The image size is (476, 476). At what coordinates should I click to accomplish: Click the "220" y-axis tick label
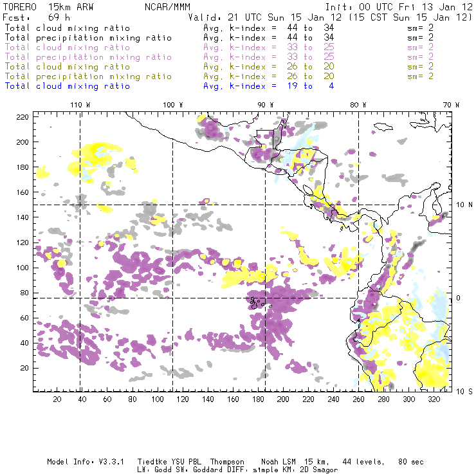pyautogui.click(x=23, y=117)
